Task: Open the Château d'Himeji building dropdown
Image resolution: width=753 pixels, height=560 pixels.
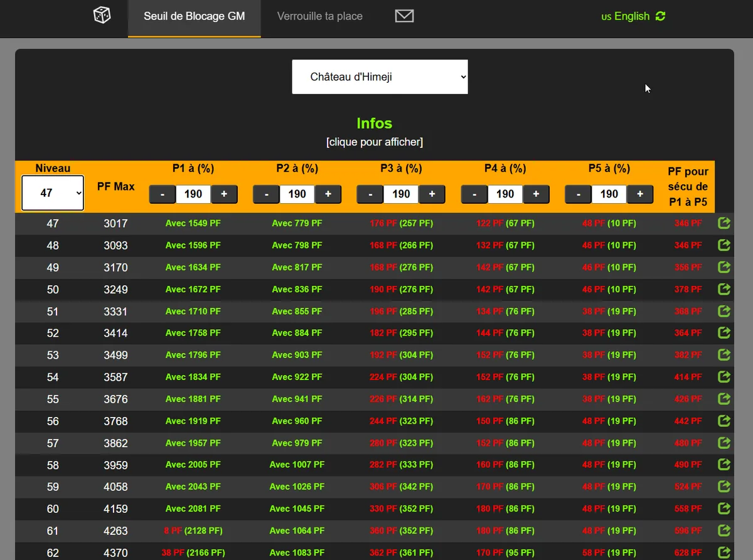Action: coord(380,77)
